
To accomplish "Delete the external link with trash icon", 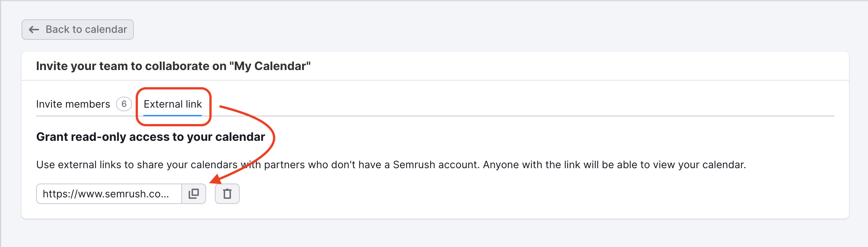I will (x=227, y=194).
